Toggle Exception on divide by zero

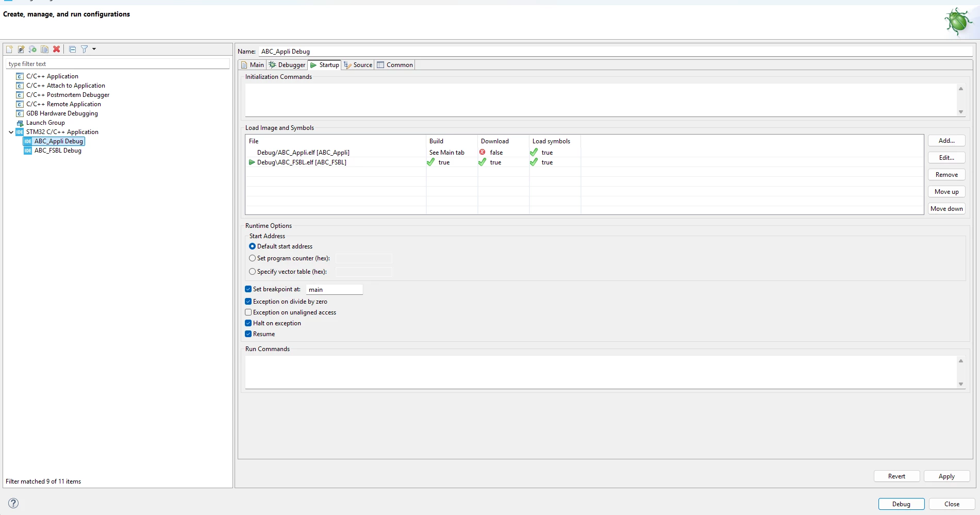point(248,302)
